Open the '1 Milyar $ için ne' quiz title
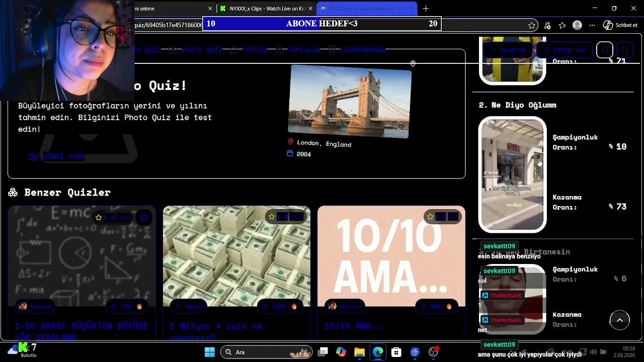The height and width of the screenshot is (362, 644). pyautogui.click(x=215, y=331)
